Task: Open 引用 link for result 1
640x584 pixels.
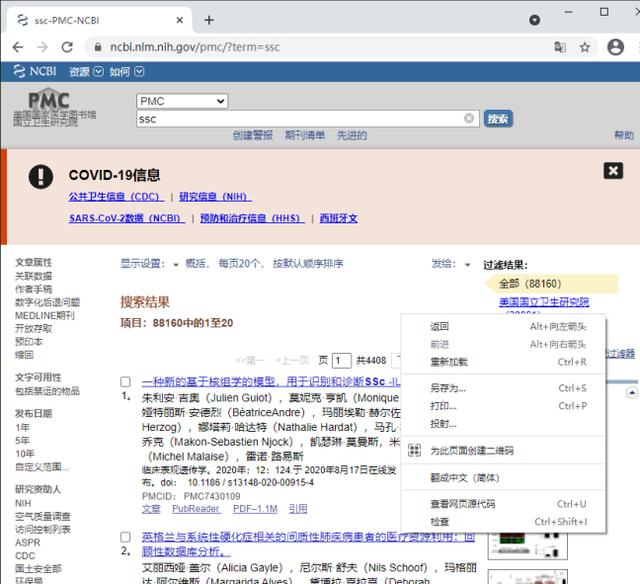Action: click(x=298, y=509)
